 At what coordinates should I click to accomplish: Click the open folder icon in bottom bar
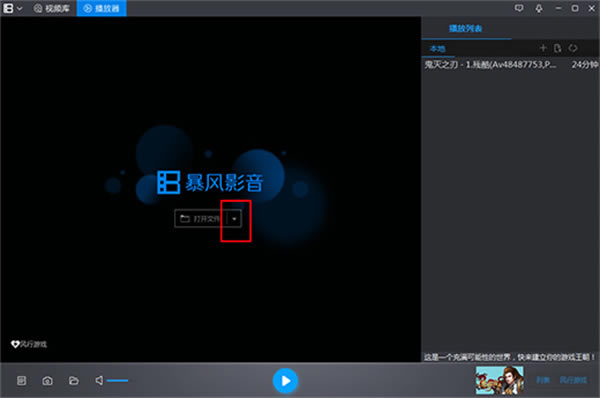tap(73, 380)
